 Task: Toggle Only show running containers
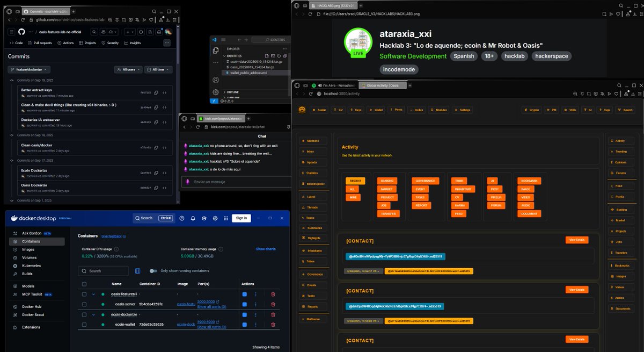point(153,271)
